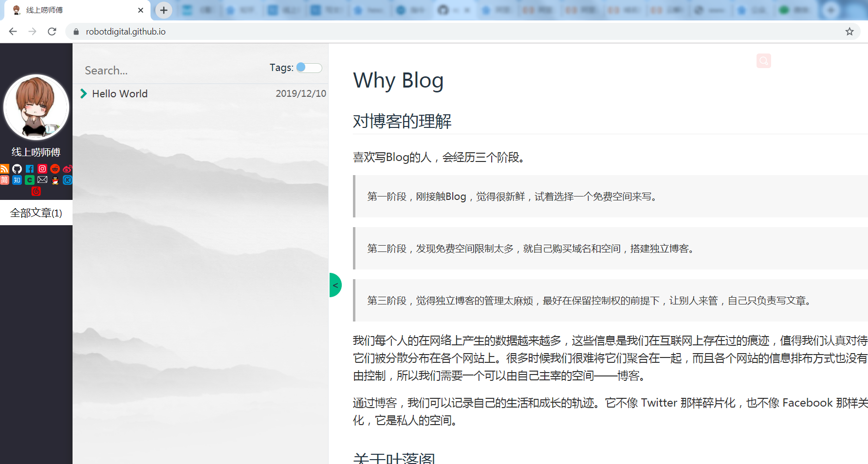868x464 pixels.
Task: Open site info via the padlock
Action: pyautogui.click(x=76, y=31)
